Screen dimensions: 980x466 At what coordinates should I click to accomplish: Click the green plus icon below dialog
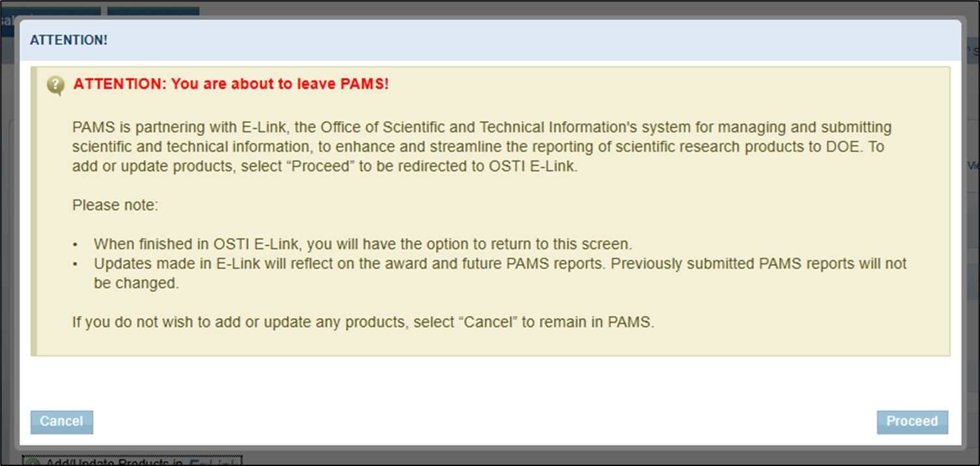click(x=33, y=461)
